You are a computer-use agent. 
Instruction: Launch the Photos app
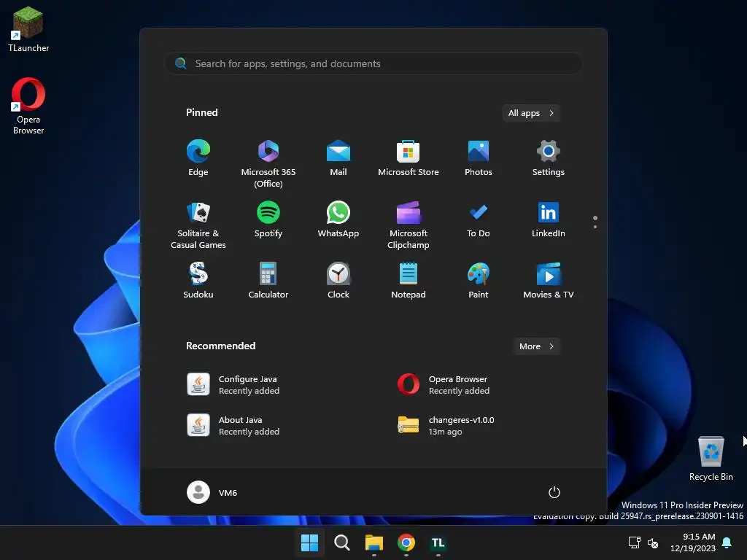pos(479,158)
